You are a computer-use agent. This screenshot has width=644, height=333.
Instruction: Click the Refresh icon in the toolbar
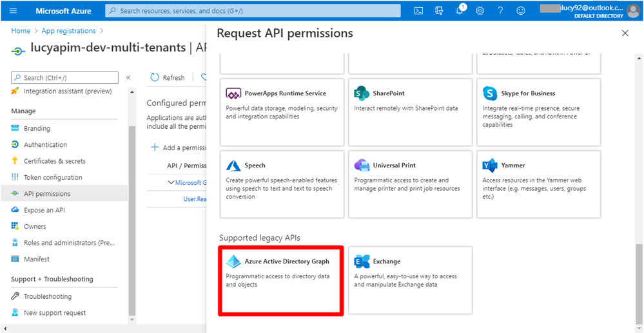click(x=155, y=77)
